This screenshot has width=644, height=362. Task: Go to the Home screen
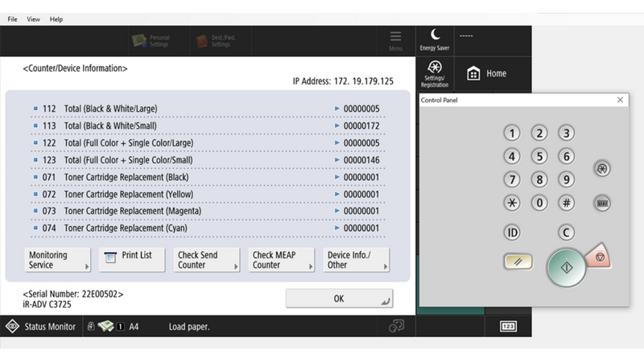[x=488, y=73]
